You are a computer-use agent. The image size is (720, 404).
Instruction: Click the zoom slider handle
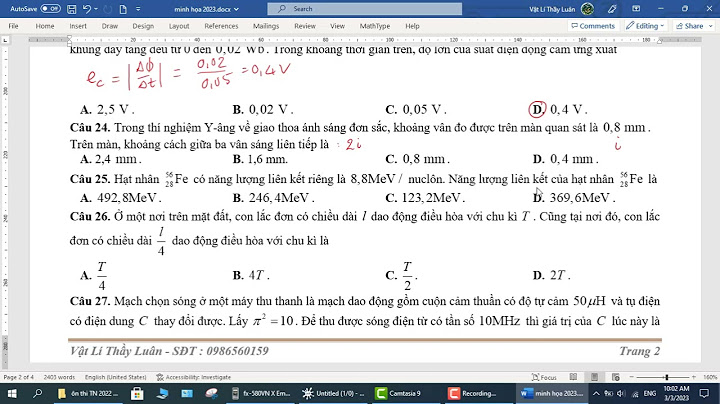666,377
